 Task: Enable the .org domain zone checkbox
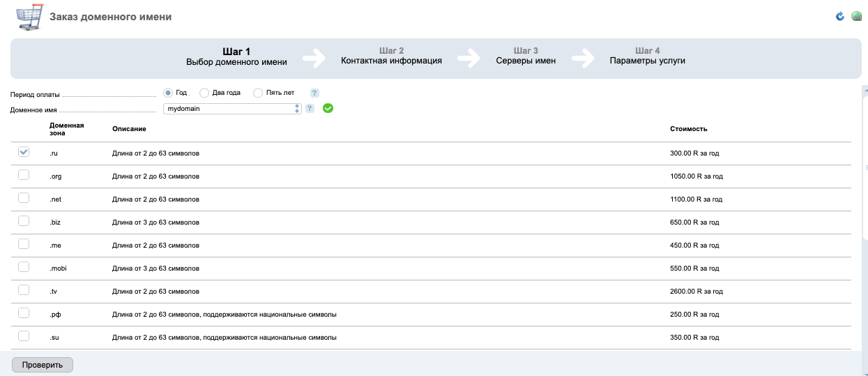(24, 175)
